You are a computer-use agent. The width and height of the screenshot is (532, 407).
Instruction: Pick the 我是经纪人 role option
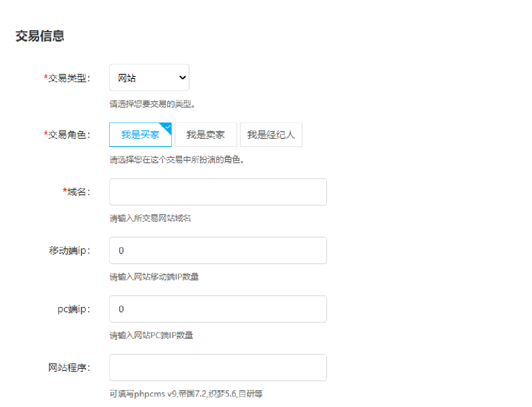[271, 135]
